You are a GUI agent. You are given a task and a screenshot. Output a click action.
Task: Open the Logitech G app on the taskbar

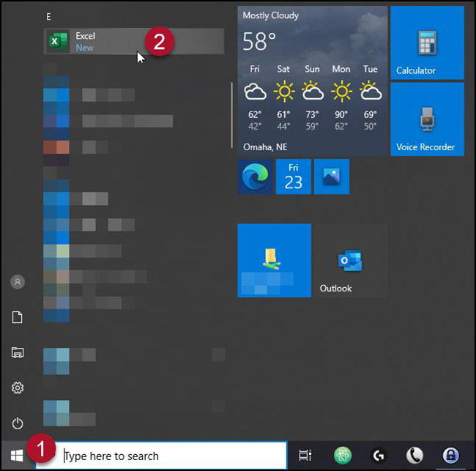point(379,455)
